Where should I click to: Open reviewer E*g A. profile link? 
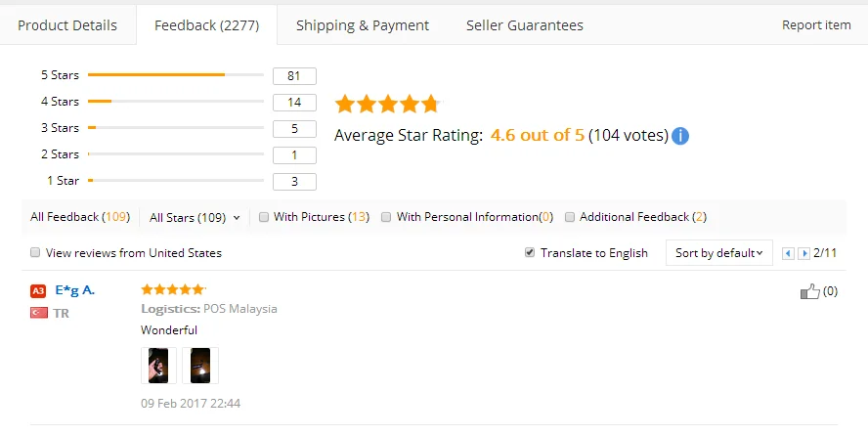pos(75,289)
